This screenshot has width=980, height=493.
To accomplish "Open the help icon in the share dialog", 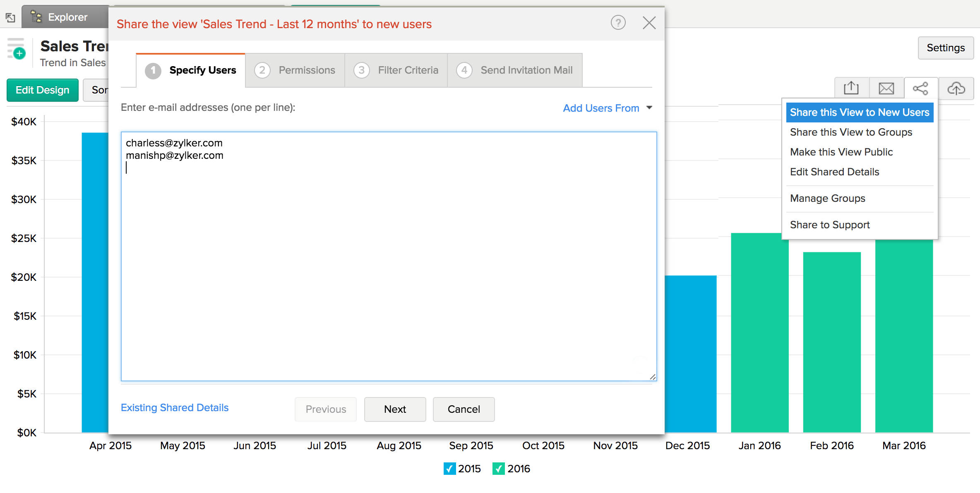I will [x=618, y=23].
